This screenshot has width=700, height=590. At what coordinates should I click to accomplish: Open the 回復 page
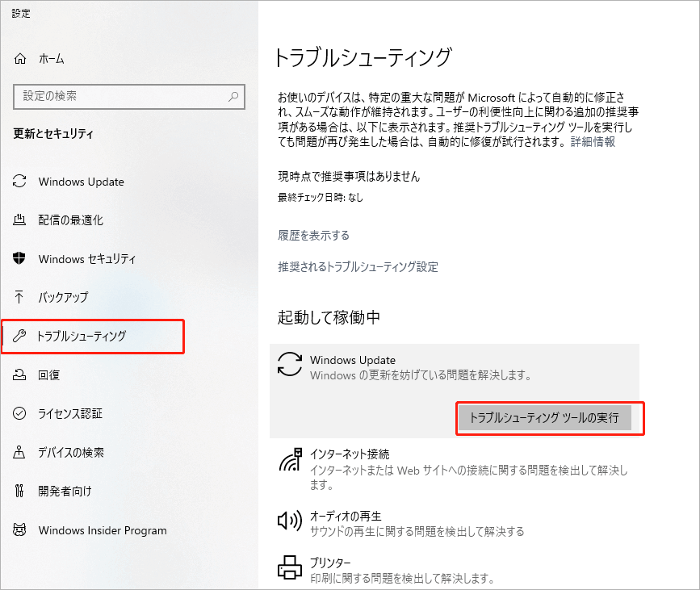[48, 375]
